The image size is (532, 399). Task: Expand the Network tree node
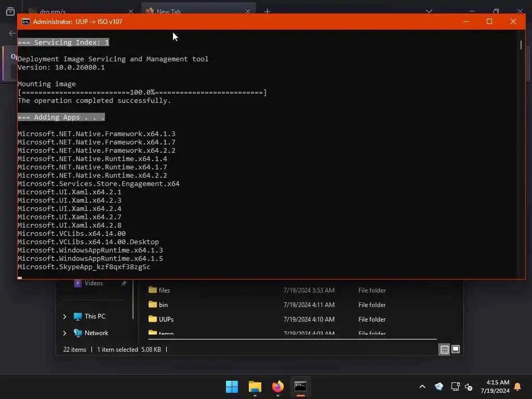click(64, 333)
